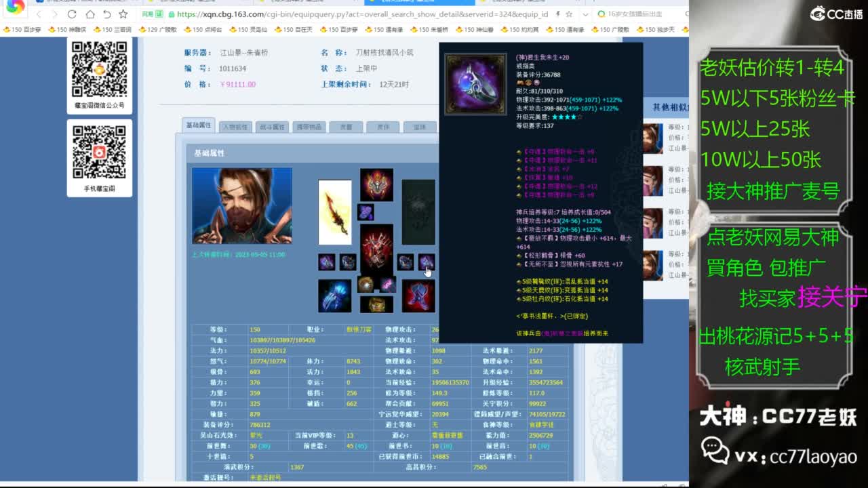The image size is (868, 488).
Task: Click the undo-close-tab arrow icon
Action: (106, 14)
